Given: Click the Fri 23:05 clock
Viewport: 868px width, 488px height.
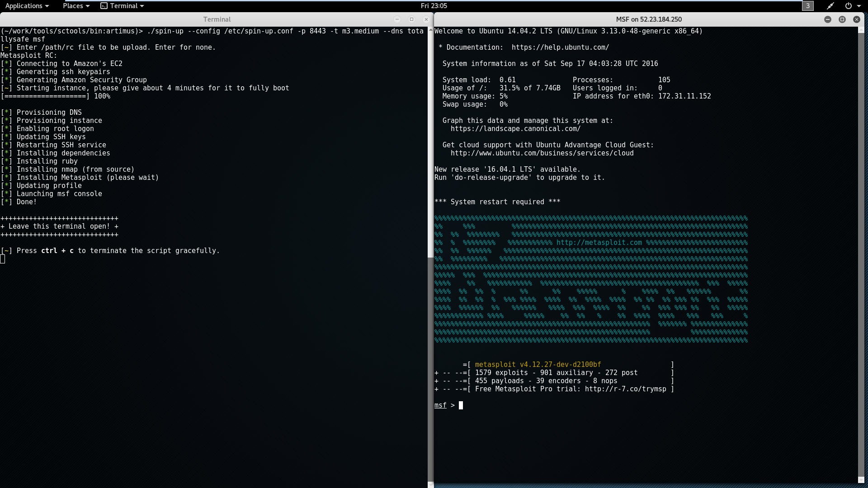Looking at the screenshot, I should coord(434,6).
